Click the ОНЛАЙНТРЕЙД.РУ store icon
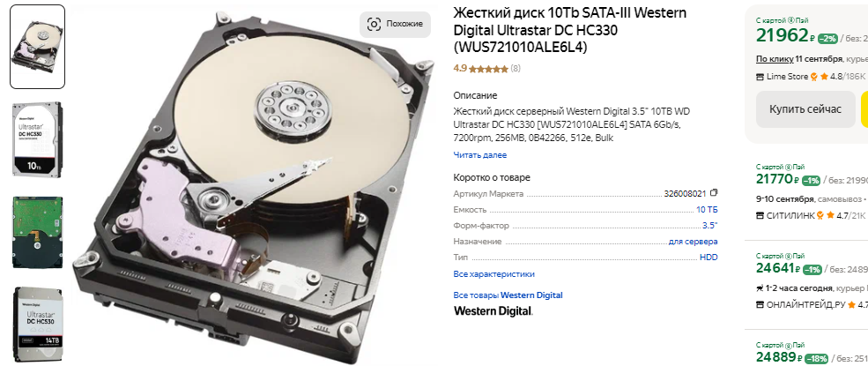The width and height of the screenshot is (868, 366). 760,304
